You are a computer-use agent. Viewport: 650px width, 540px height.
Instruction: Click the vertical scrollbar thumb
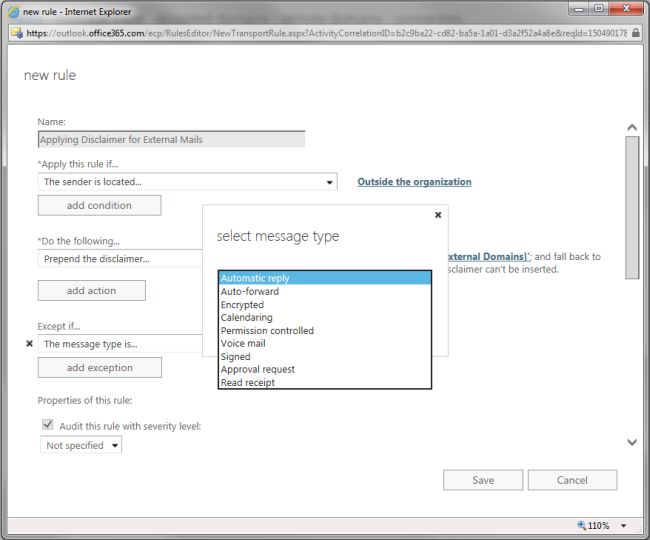click(632, 207)
